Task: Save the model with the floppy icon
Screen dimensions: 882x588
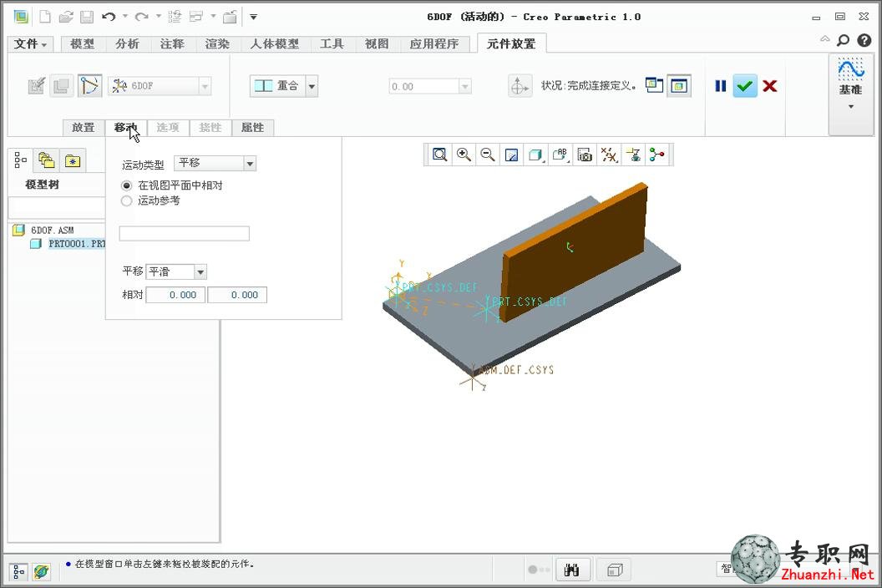Action: [x=87, y=17]
